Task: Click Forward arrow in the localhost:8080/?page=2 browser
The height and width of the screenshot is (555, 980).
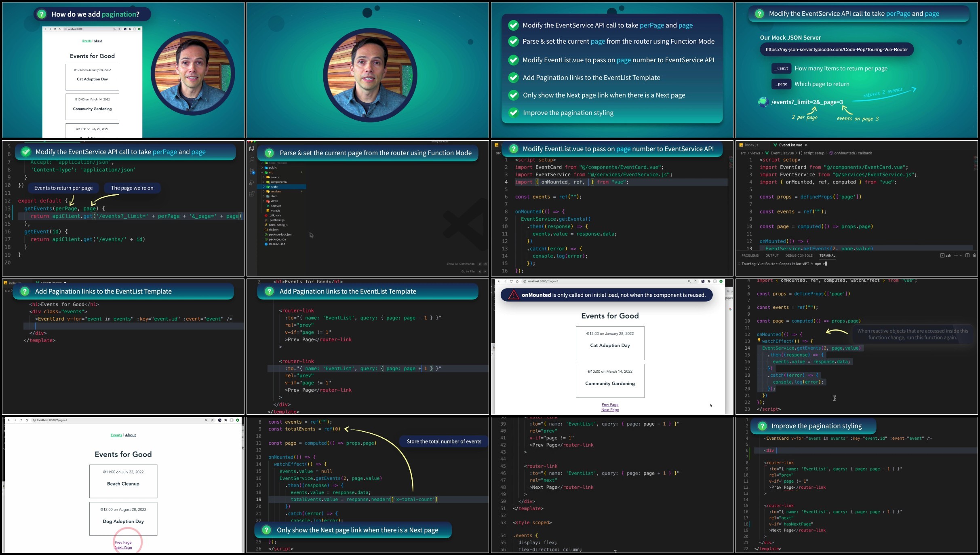Action: 15,420
